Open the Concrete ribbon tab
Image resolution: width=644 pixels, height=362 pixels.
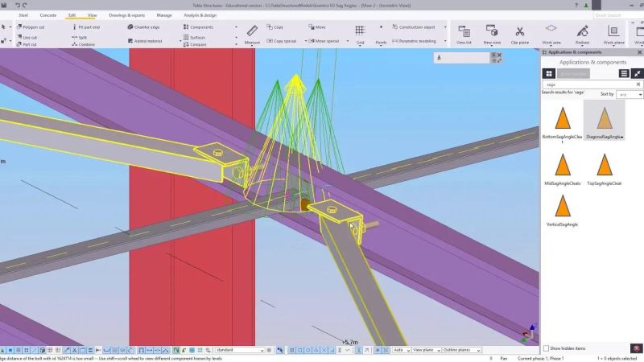(x=48, y=15)
